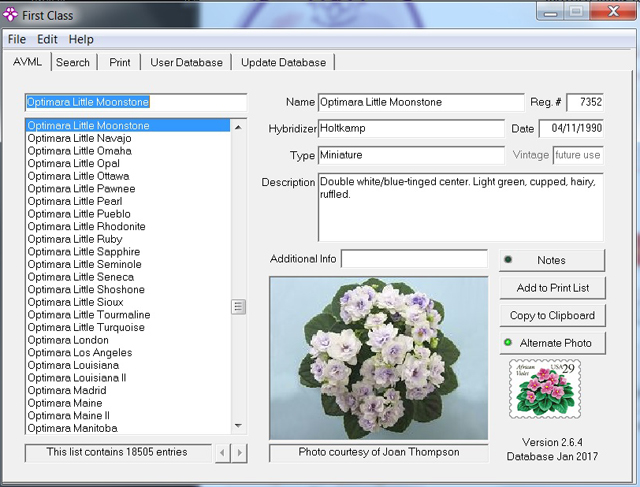Select Optimara Manitoba
This screenshot has height=487, width=640.
coord(128,428)
